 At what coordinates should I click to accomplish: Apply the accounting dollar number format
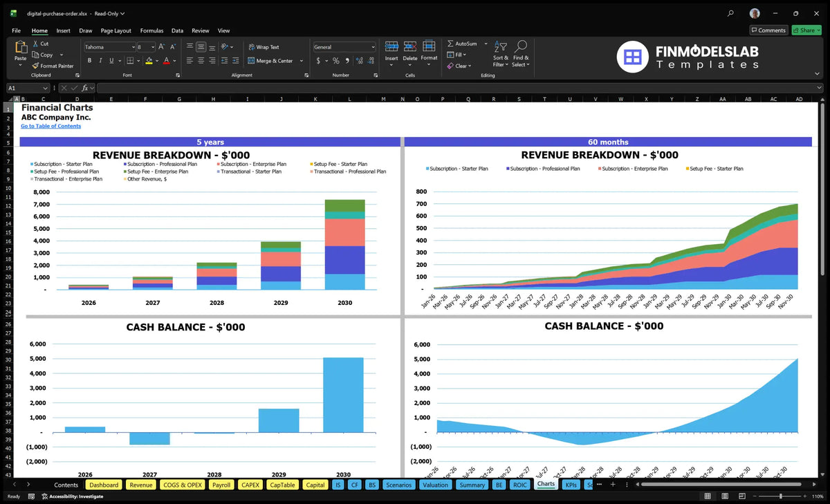(318, 61)
